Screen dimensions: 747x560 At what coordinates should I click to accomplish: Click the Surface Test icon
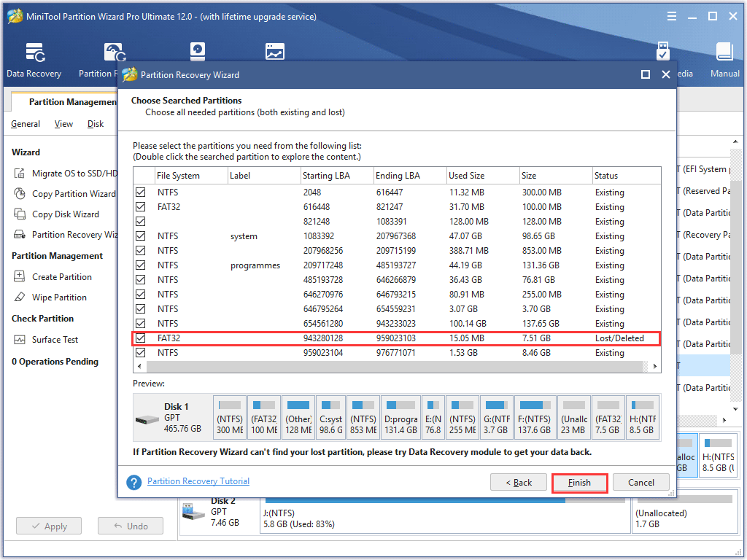(20, 340)
